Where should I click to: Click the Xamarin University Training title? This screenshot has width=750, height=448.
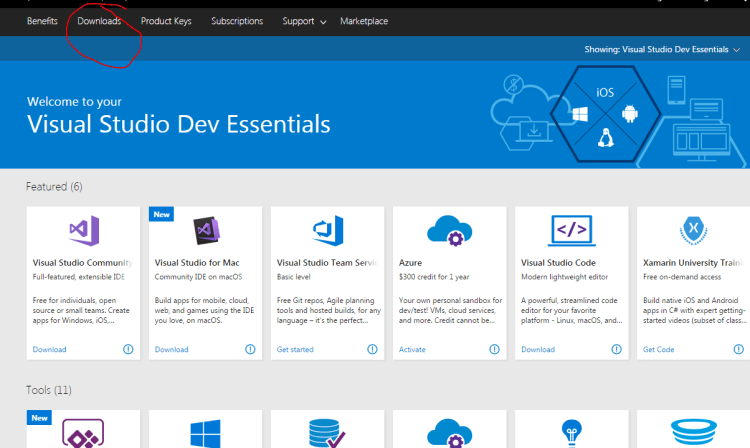tap(693, 262)
